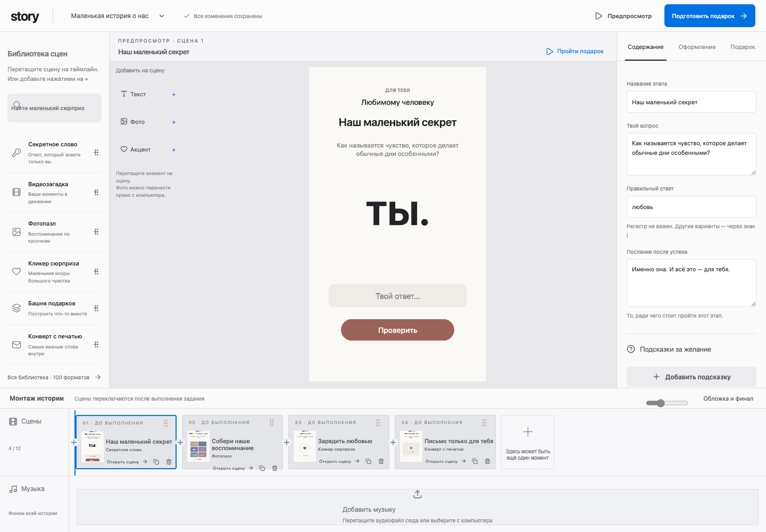Click the key icon for Секретное слово
The height and width of the screenshot is (532, 766).
(16, 153)
